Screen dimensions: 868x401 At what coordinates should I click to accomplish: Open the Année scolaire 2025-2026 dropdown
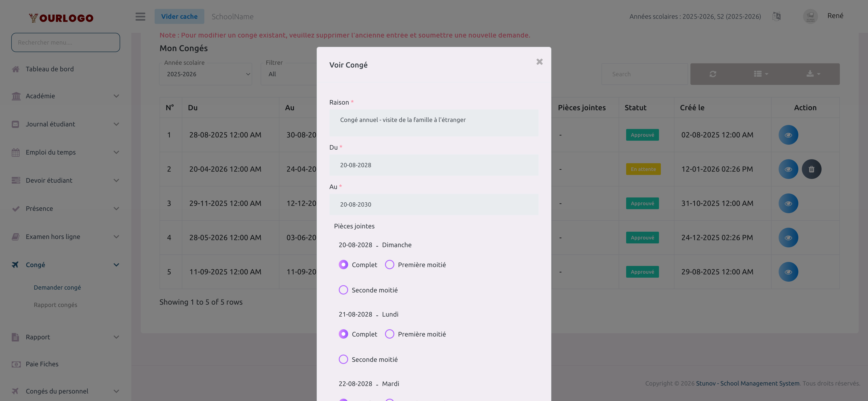206,74
